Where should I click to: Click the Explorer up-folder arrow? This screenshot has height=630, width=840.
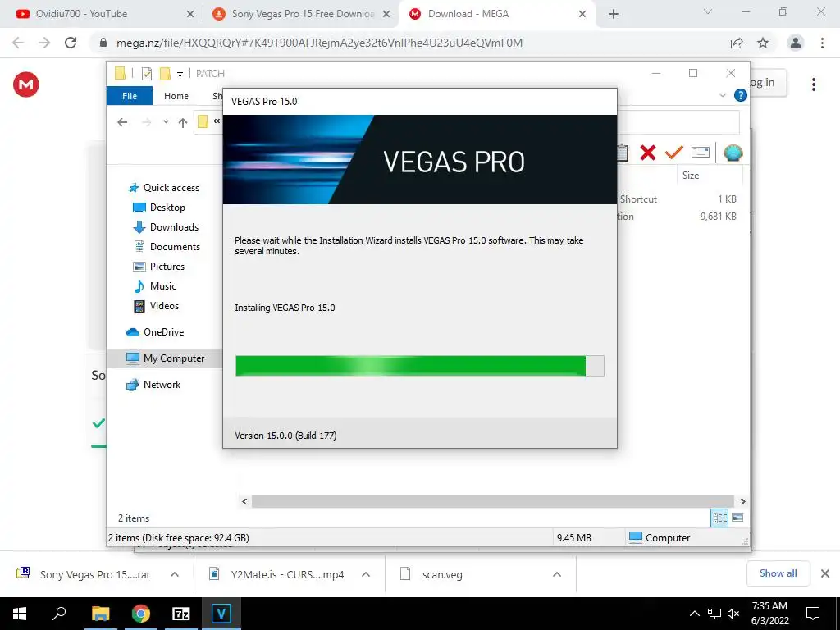pos(183,122)
